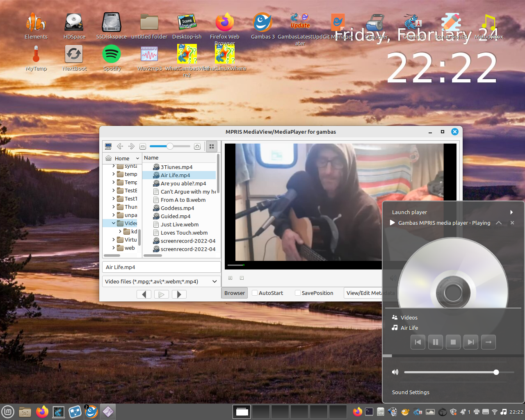Image resolution: width=525 pixels, height=420 pixels.
Task: Pause the video with small pause icon
Action: pos(230,278)
